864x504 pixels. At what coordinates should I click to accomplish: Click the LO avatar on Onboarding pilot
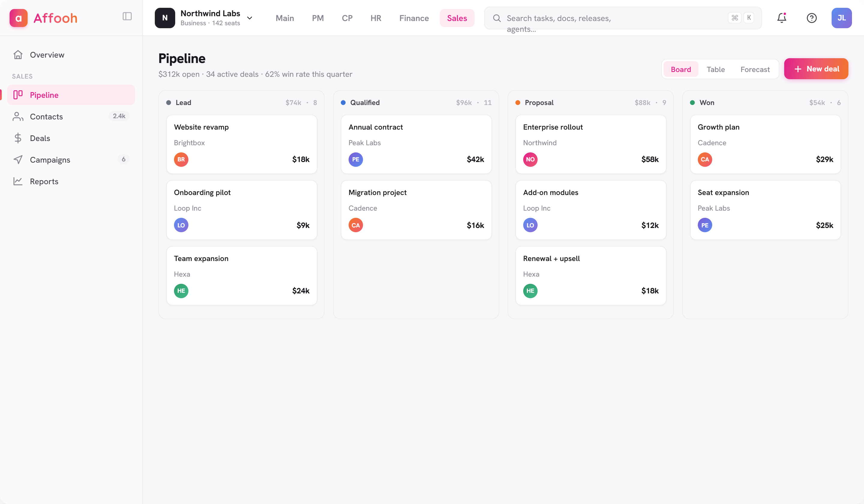coord(181,225)
